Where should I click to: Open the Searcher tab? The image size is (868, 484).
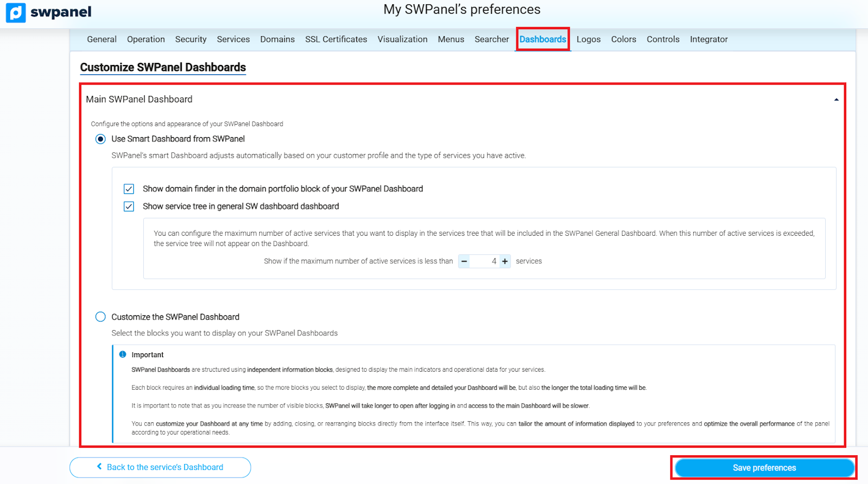click(x=492, y=40)
